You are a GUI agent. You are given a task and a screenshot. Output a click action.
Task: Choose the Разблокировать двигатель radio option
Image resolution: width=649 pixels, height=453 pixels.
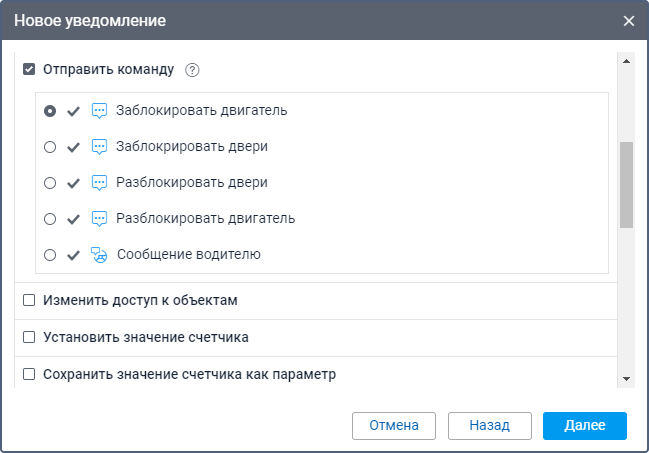pyautogui.click(x=50, y=219)
